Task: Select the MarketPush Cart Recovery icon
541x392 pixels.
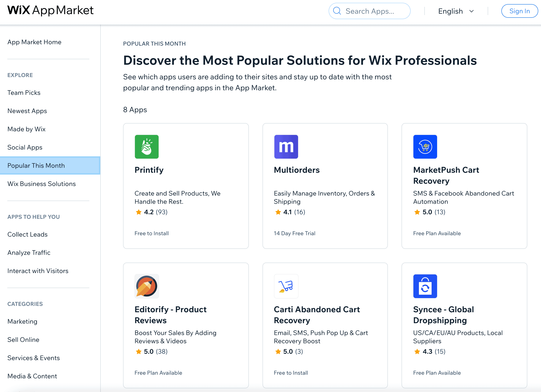Action: tap(425, 147)
